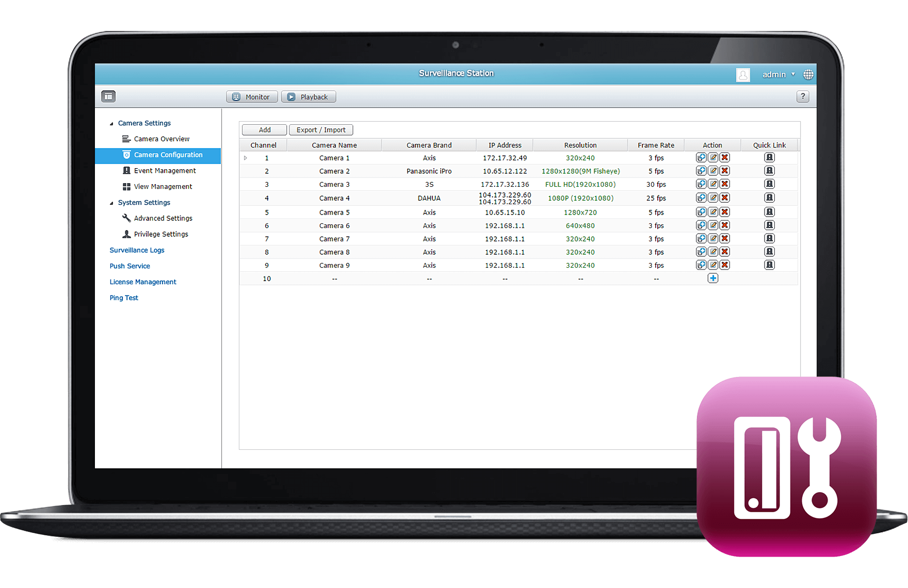Click the Export / Import button
908x588 pixels.
tap(321, 130)
